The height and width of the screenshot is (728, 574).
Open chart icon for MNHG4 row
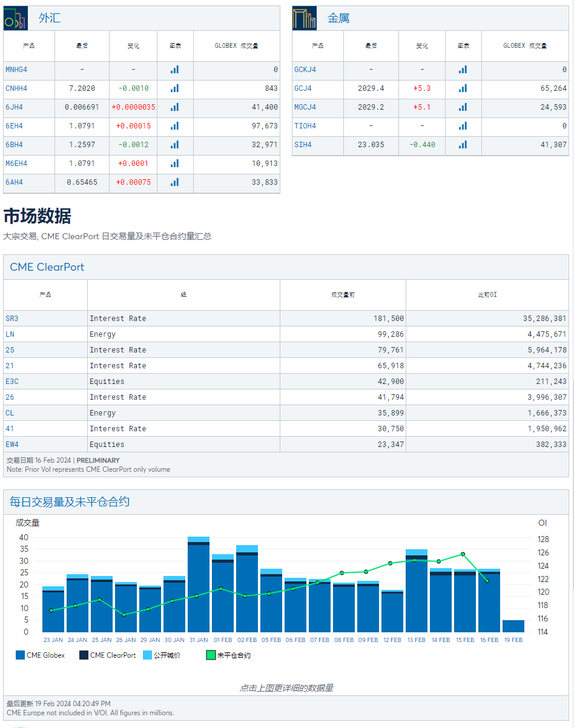(x=174, y=70)
